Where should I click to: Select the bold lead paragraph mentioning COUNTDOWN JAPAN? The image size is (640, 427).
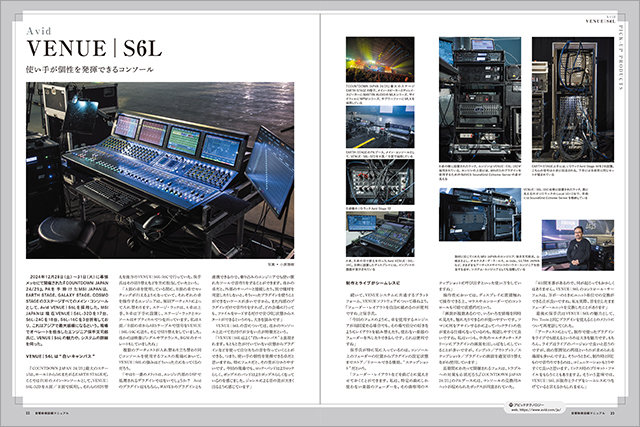pyautogui.click(x=67, y=311)
